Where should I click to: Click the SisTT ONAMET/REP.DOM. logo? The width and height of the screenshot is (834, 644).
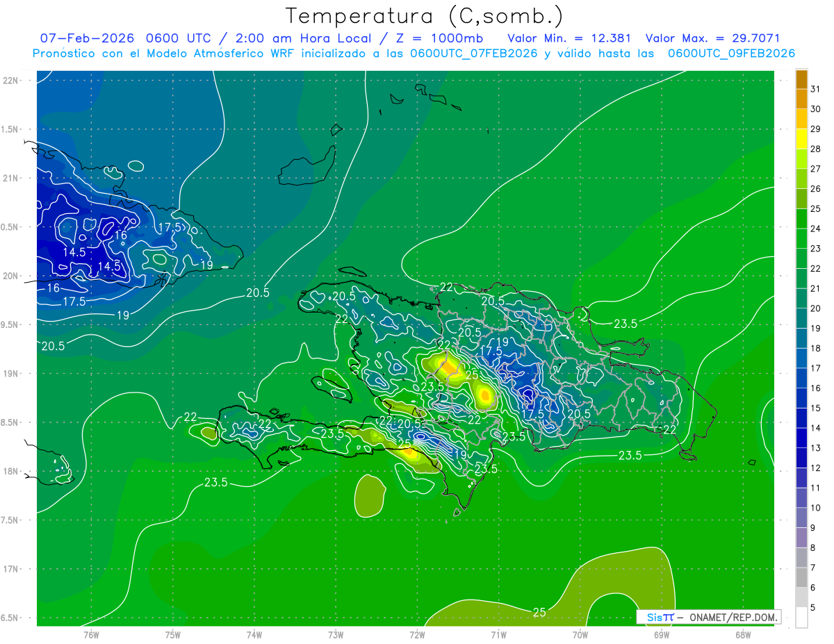point(709,617)
